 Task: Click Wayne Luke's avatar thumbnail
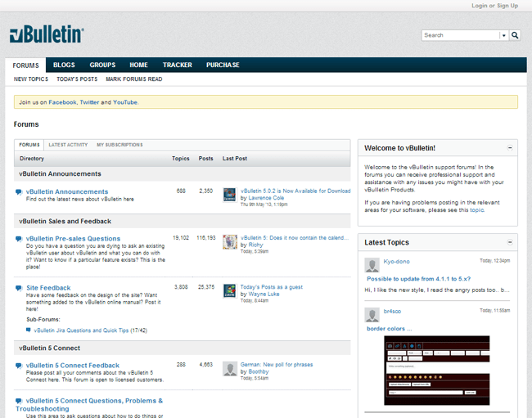pos(230,291)
